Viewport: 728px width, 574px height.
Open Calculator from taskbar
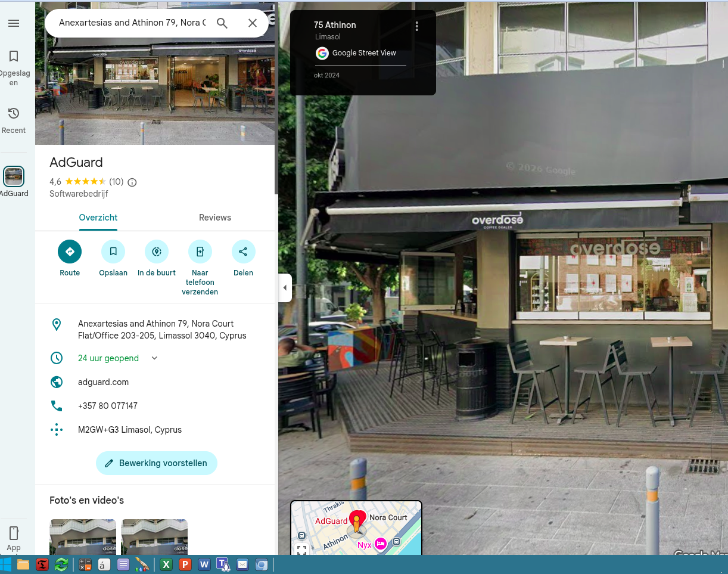click(85, 564)
